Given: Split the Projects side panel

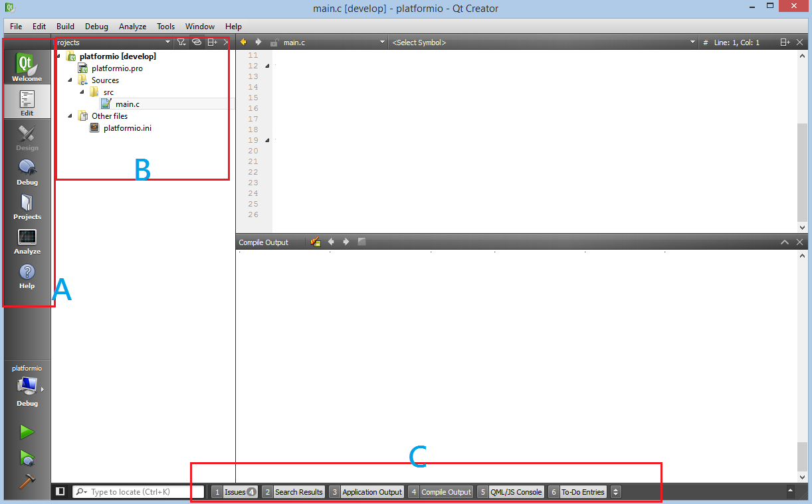Looking at the screenshot, I should click(x=212, y=42).
